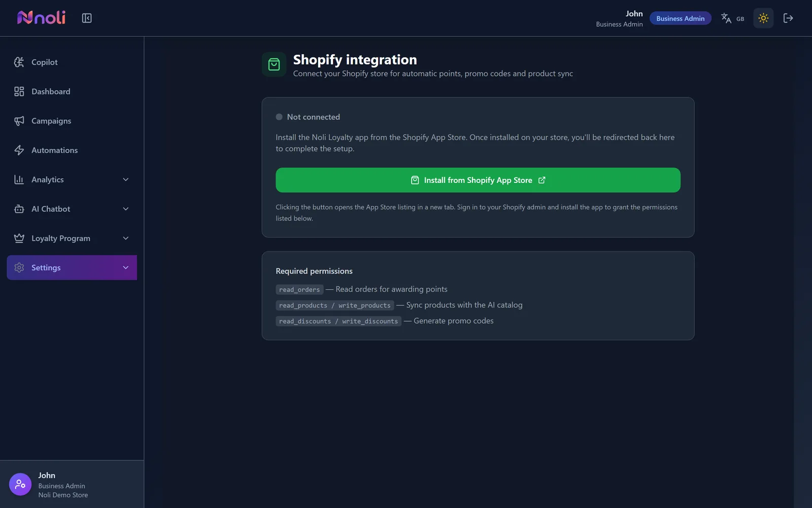Click John name in top header
Screen dimensions: 812x508
[634, 14]
